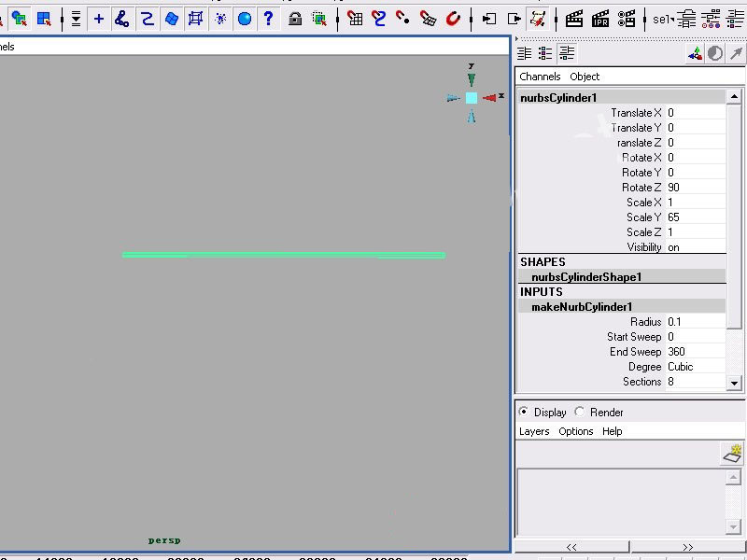Click the Degree 'Cubic' value field
The height and width of the screenshot is (560, 747).
[x=696, y=367]
